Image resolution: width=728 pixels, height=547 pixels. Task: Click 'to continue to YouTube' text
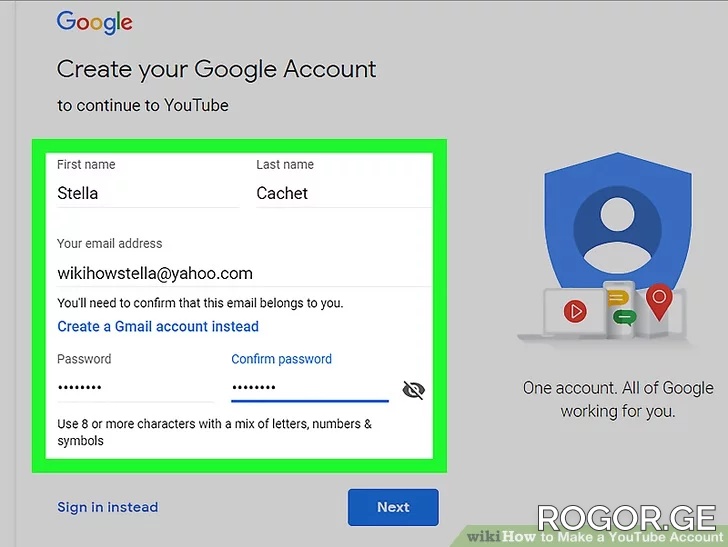pos(143,105)
